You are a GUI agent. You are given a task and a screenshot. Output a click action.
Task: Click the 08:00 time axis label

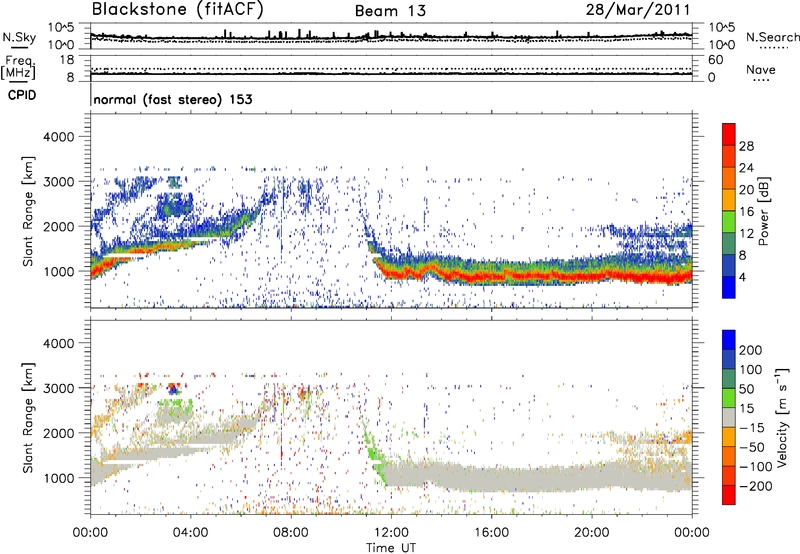point(290,533)
